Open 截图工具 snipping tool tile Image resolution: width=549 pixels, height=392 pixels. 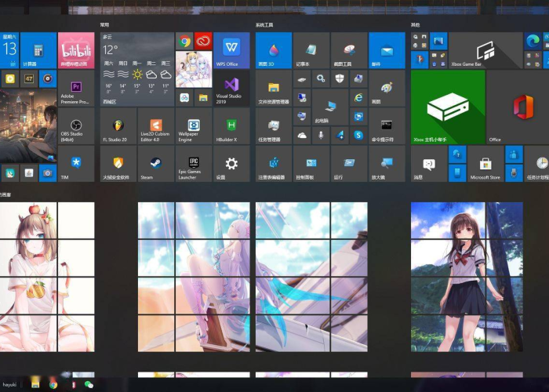tap(350, 50)
